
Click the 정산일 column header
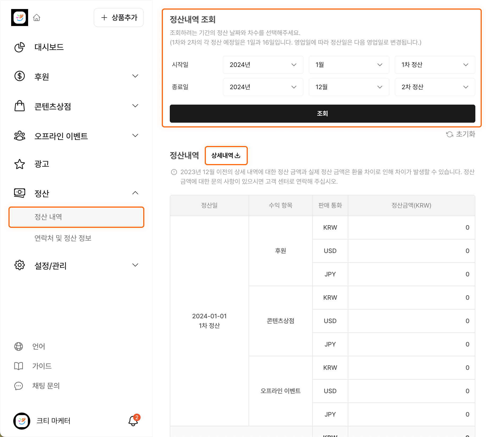[x=209, y=205]
